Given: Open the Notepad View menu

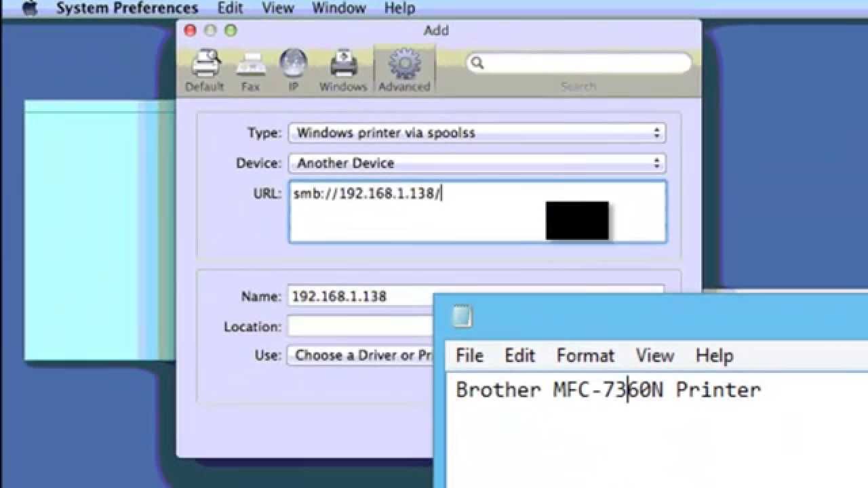Looking at the screenshot, I should [x=654, y=356].
